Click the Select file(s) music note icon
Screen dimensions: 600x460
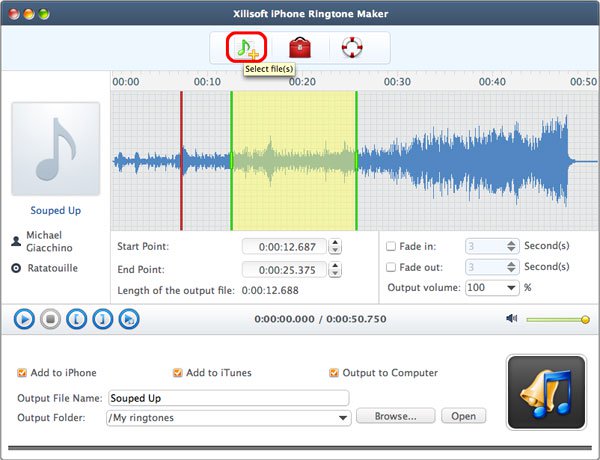pyautogui.click(x=243, y=47)
